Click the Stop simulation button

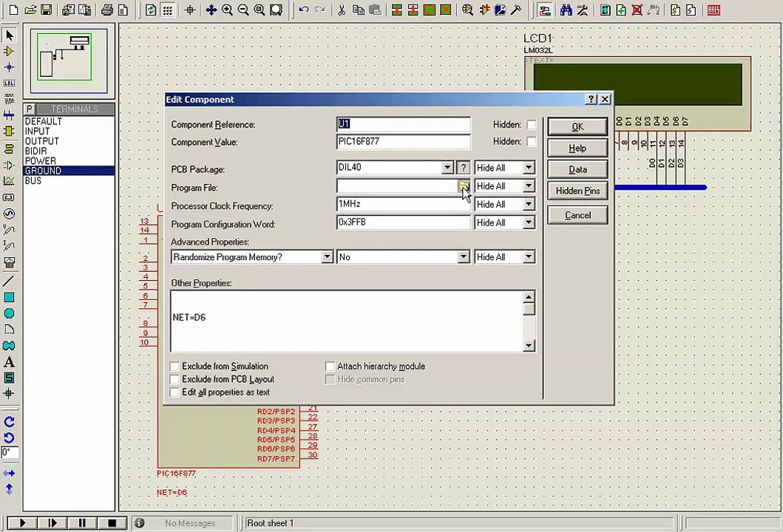112,522
